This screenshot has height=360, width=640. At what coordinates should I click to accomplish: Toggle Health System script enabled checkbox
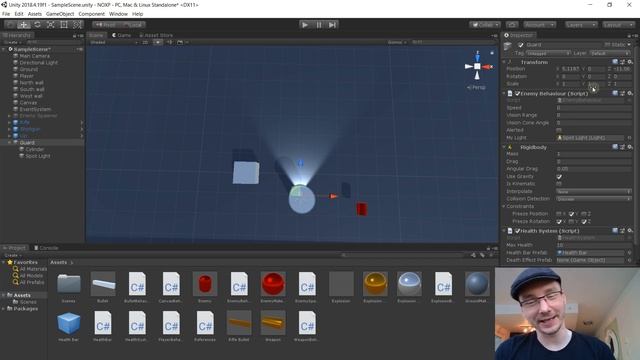(x=517, y=231)
